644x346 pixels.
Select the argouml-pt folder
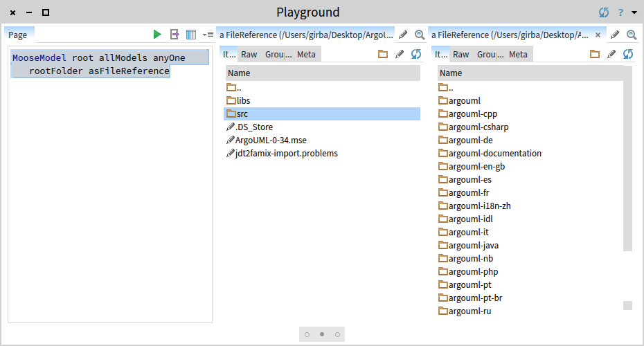tap(530, 284)
